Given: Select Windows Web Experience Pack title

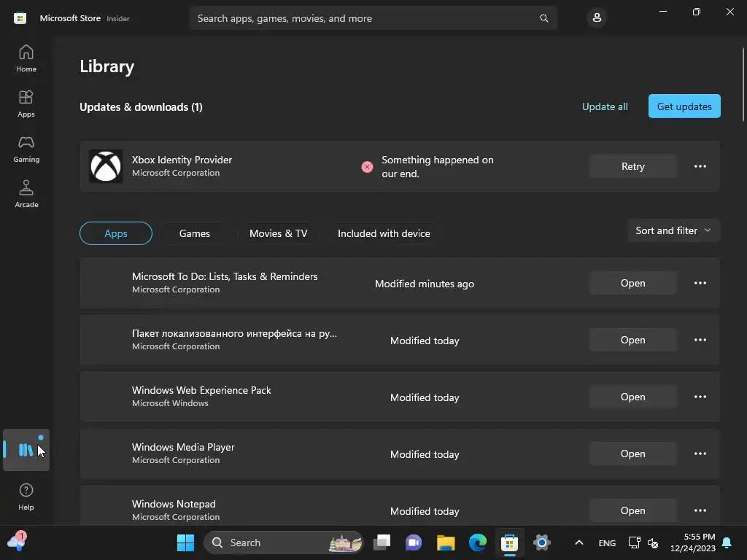Looking at the screenshot, I should click(x=201, y=391).
